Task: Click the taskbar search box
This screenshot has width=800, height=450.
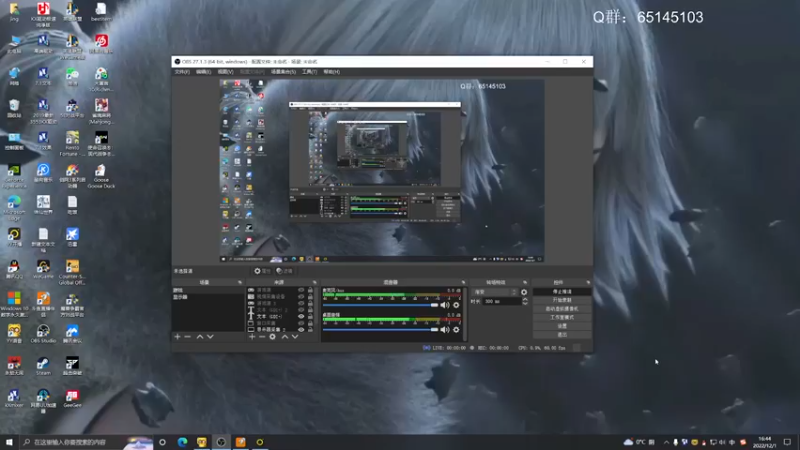Action: pos(87,442)
